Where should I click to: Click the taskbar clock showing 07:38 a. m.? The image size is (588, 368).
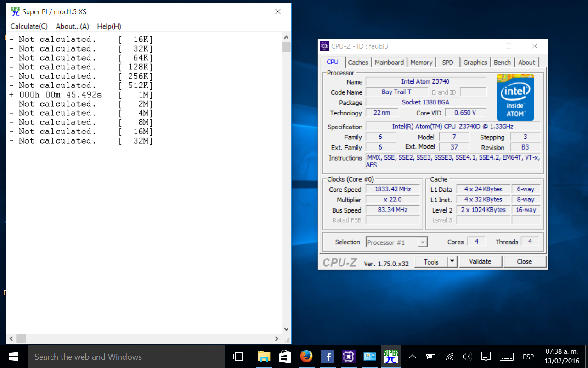[563, 356]
